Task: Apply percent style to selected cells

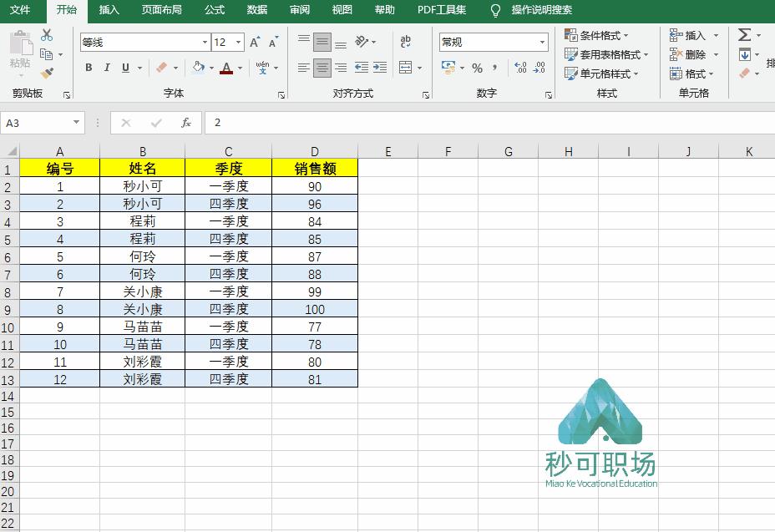Action: pos(475,65)
